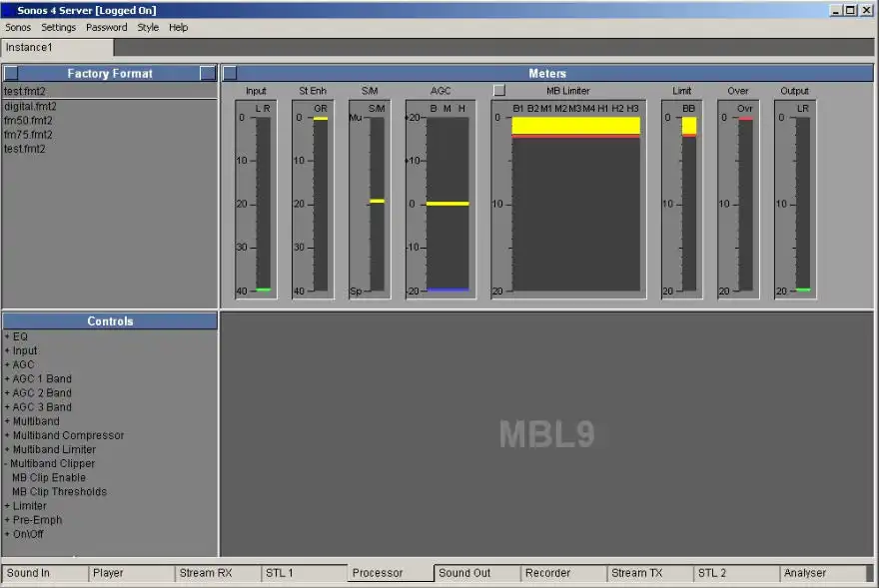
Task: Switch to the Analyser tab
Action: 822,573
